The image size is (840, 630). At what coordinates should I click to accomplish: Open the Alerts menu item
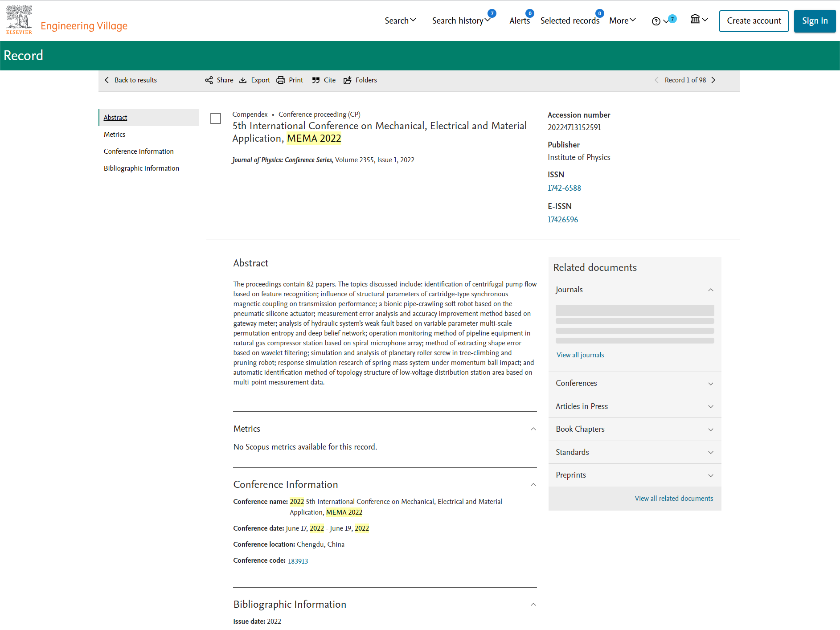click(520, 20)
